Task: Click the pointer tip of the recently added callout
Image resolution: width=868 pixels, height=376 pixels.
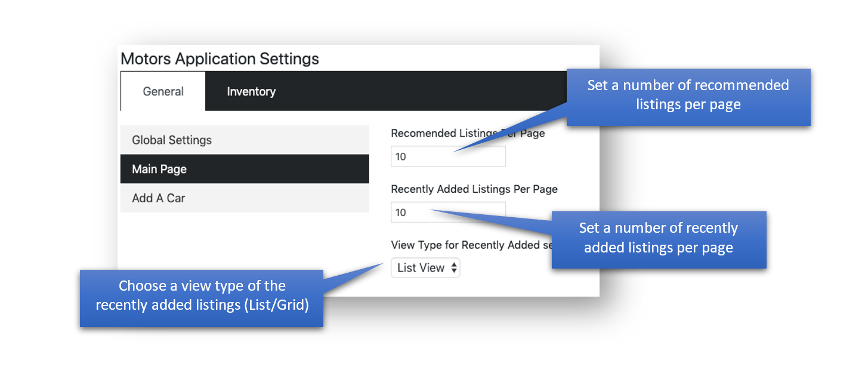Action: click(x=431, y=209)
